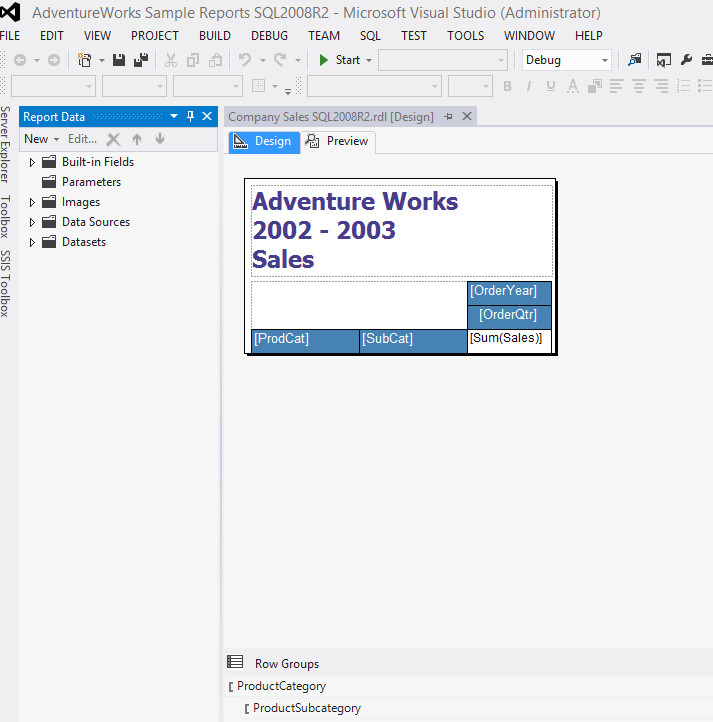The width and height of the screenshot is (713, 722).
Task: Open the TOOLS menu
Action: click(x=465, y=35)
